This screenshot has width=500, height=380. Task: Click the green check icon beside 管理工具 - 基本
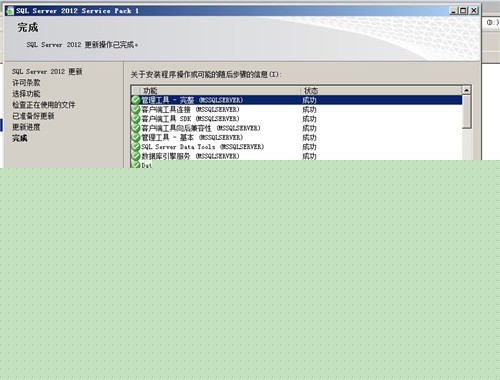point(136,137)
